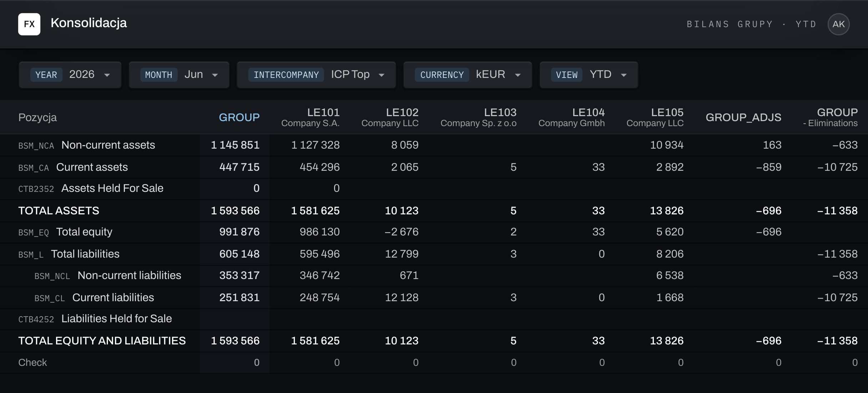Open the MONTH Jun dropdown
The image size is (868, 393).
click(179, 75)
